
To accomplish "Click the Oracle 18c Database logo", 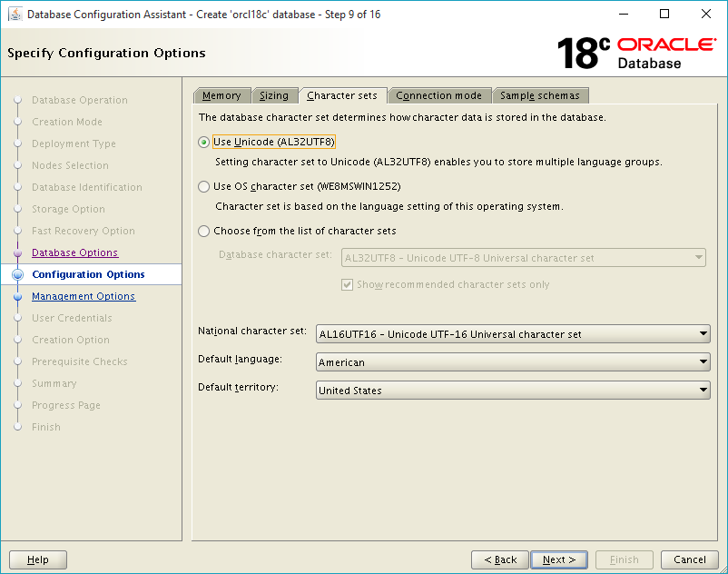I will coord(636,54).
